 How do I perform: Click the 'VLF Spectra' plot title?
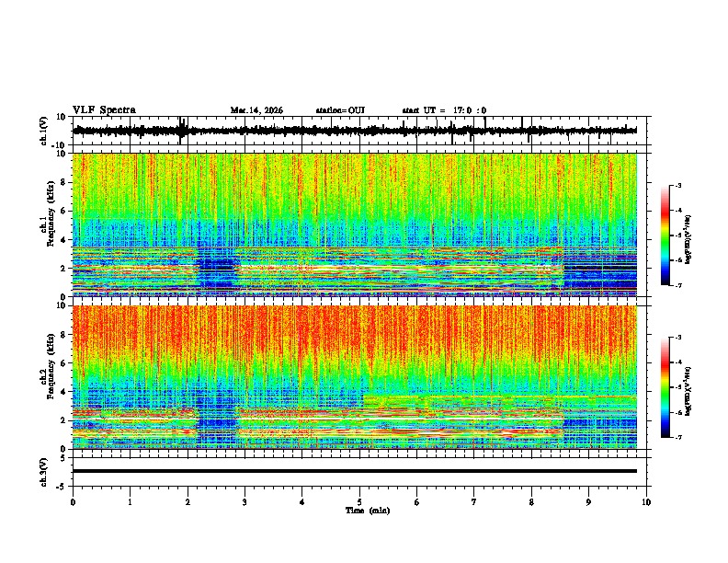point(104,110)
